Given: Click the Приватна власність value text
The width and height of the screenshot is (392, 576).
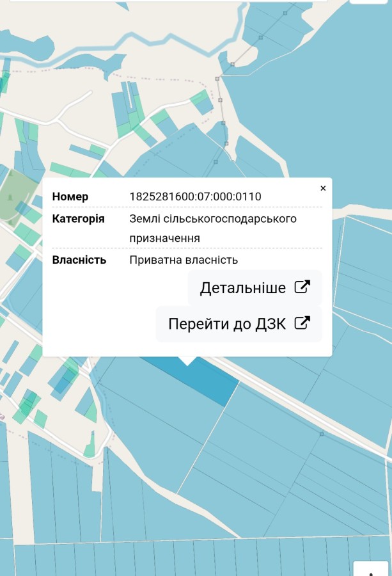Looking at the screenshot, I should point(184,260).
